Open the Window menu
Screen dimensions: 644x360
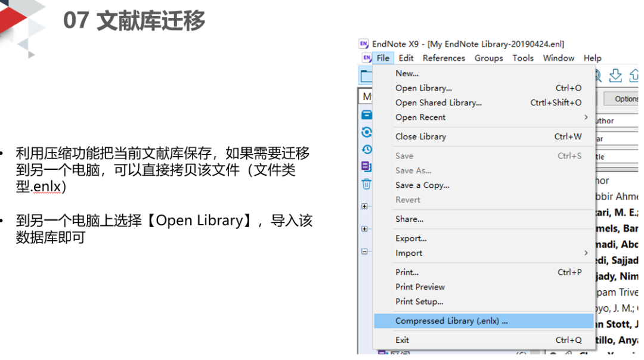click(559, 58)
